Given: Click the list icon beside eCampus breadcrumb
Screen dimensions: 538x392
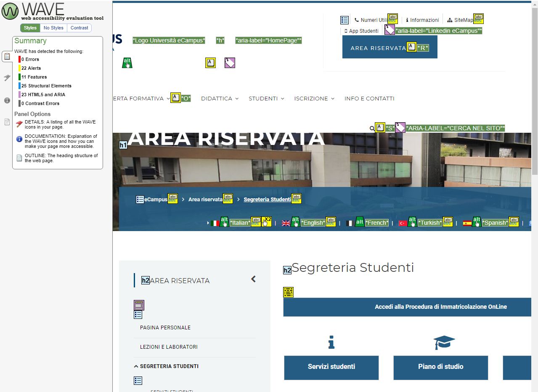Looking at the screenshot, I should pos(140,200).
